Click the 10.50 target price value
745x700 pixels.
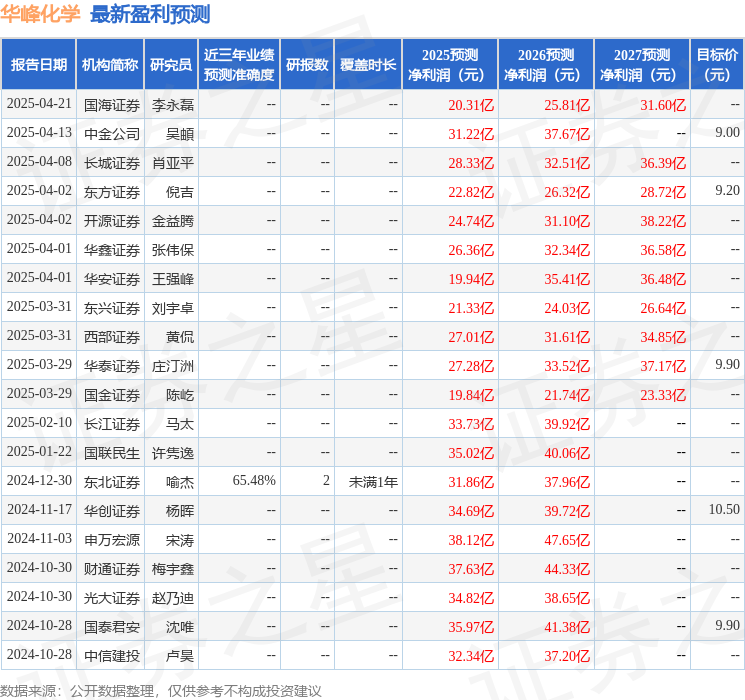click(724, 509)
